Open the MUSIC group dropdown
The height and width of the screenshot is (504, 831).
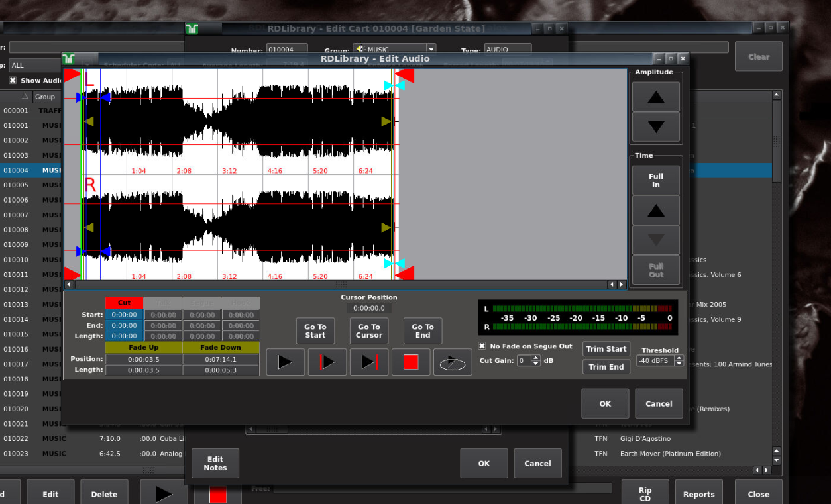pos(431,50)
